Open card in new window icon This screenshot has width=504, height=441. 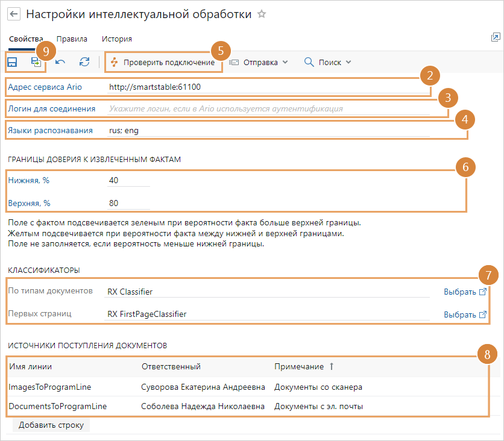pos(496,38)
